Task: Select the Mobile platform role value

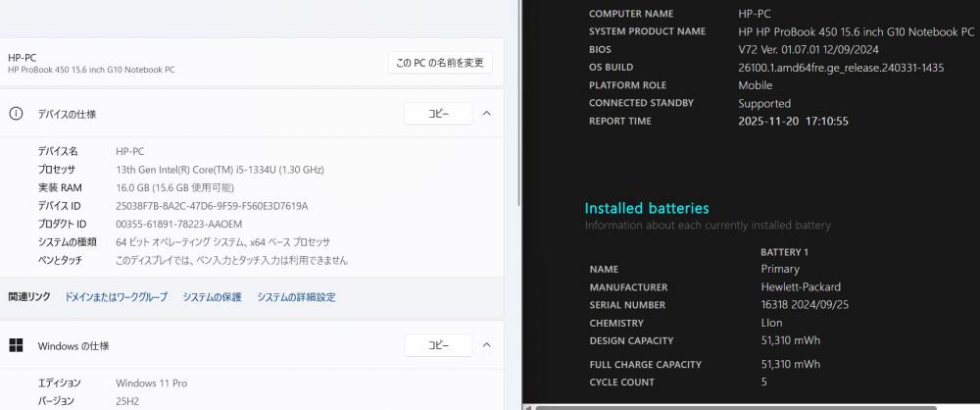Action: (x=755, y=85)
